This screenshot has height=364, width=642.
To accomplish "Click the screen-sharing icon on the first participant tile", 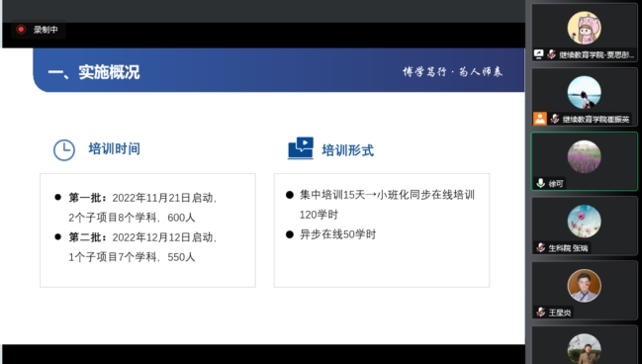I will [x=539, y=54].
